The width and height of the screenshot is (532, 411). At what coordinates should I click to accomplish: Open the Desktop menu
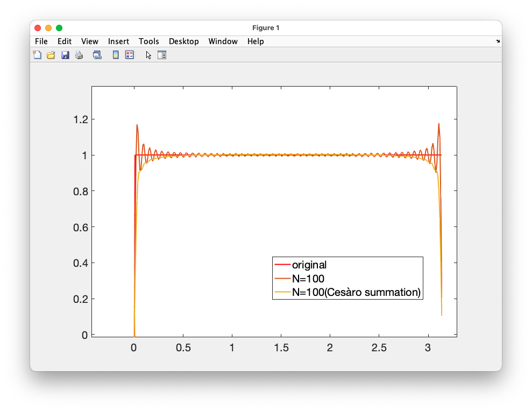pos(184,41)
